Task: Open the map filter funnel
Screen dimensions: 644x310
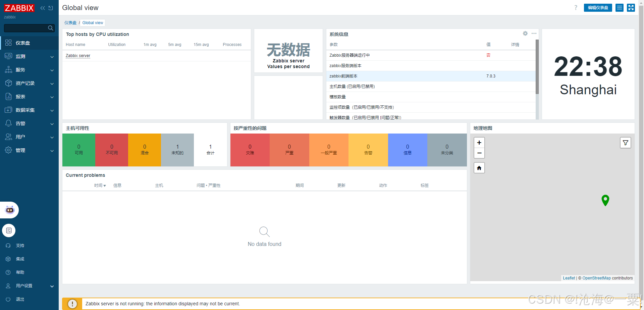Action: (626, 143)
